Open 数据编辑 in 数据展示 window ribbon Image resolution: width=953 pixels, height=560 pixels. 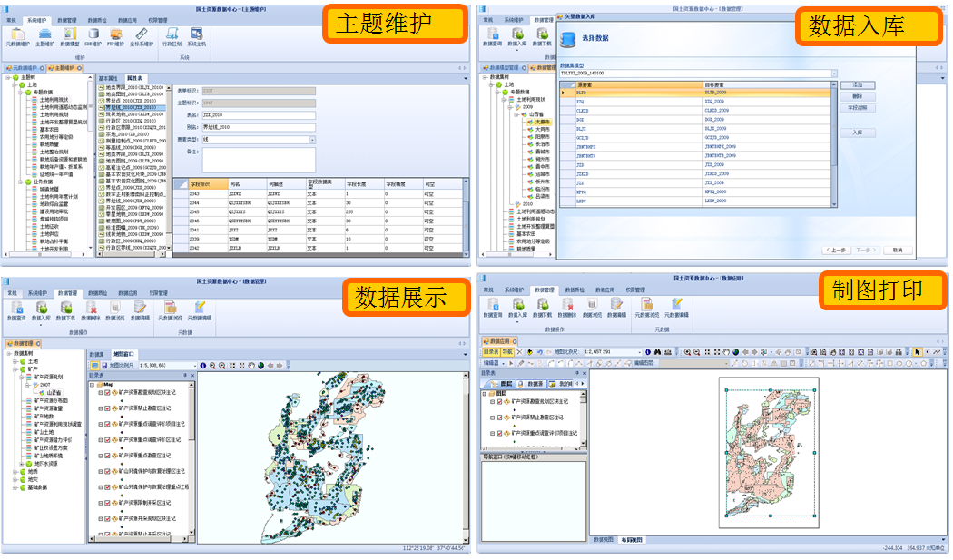click(140, 310)
